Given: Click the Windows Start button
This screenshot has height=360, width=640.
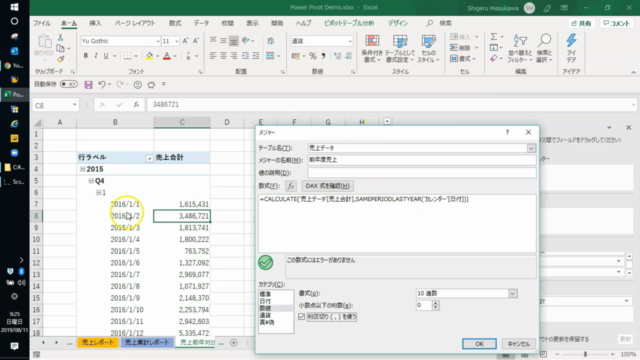Looking at the screenshot, I should pos(14,7).
